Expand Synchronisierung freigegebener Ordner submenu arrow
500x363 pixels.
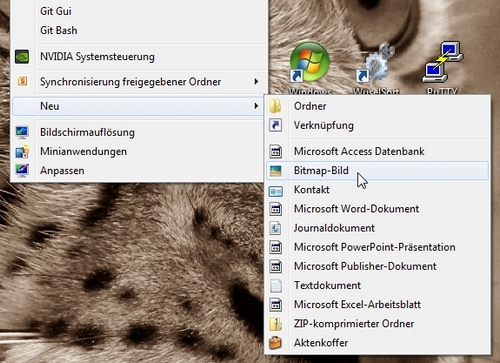click(256, 81)
